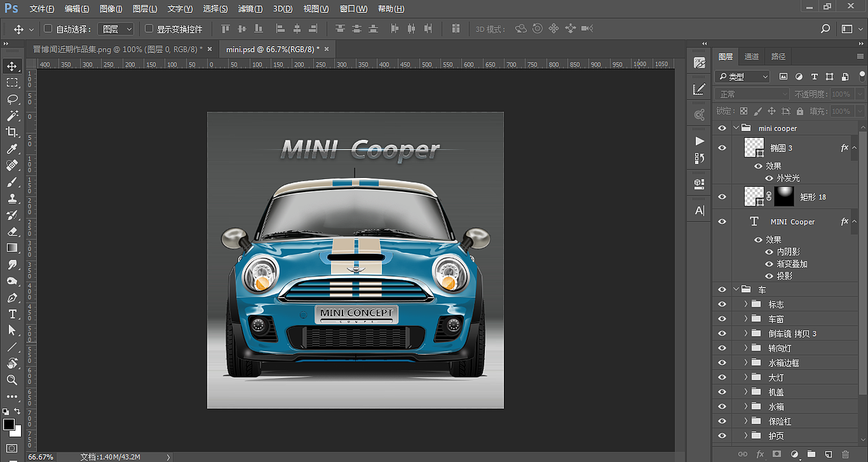Select the Smudge tool
Screen dimensions: 868x462
tap(12, 265)
